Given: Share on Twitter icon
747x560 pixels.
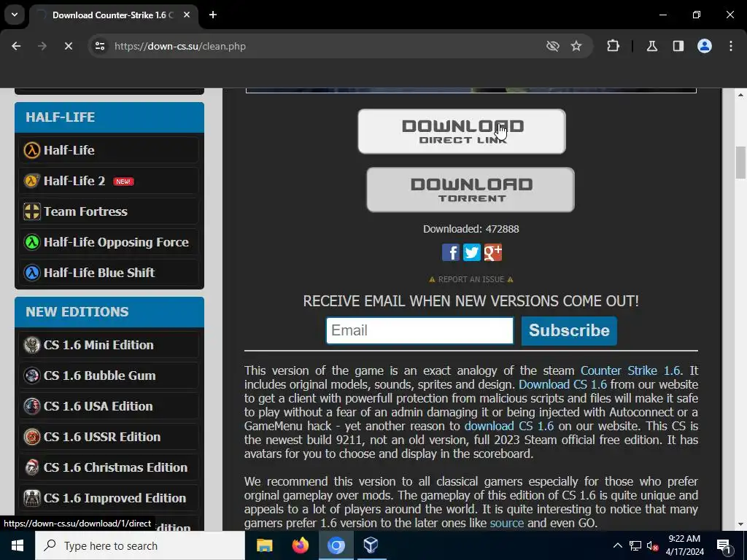Looking at the screenshot, I should 472,252.
